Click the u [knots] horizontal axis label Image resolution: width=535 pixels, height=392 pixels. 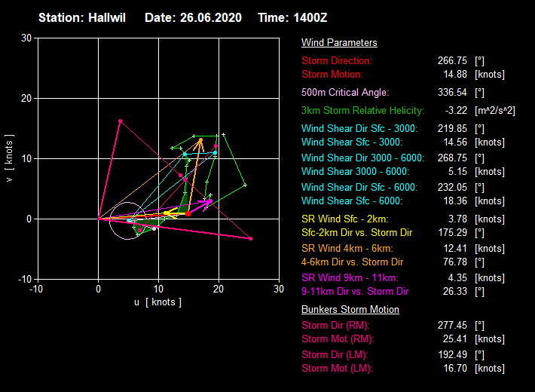tap(157, 302)
